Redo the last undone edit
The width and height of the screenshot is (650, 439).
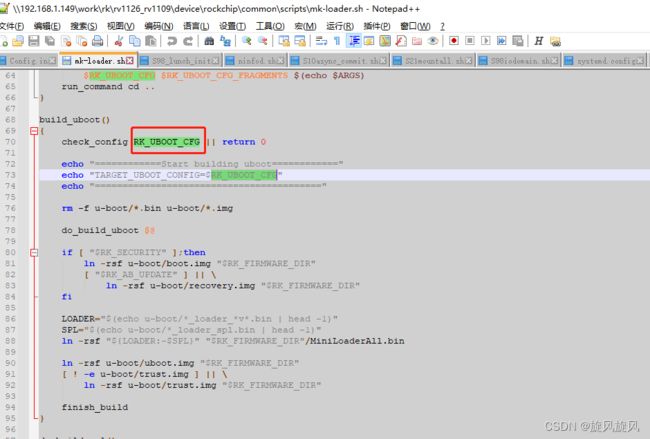pos(188,41)
